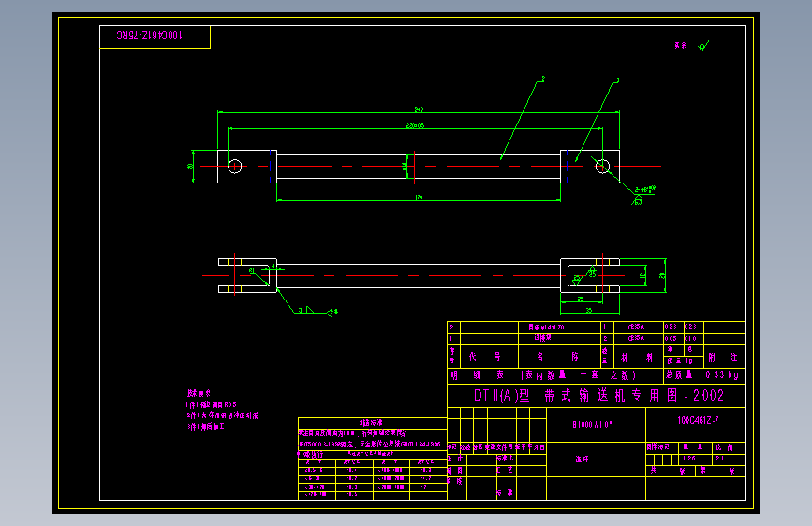Click the B1000 text in the title block
This screenshot has height=526, width=812.
[x=592, y=425]
